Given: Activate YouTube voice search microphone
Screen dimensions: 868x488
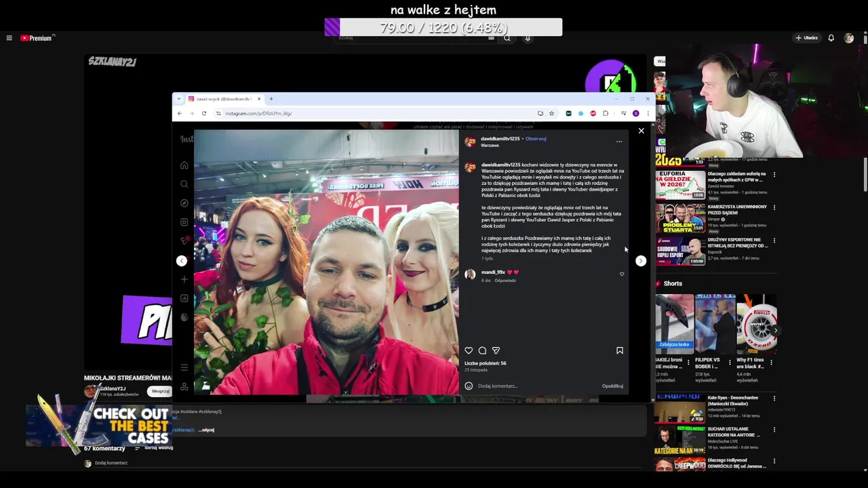Looking at the screenshot, I should pos(527,38).
